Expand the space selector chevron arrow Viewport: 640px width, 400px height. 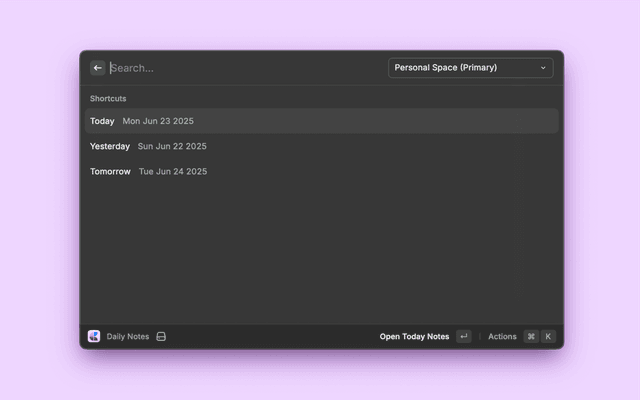[543, 68]
